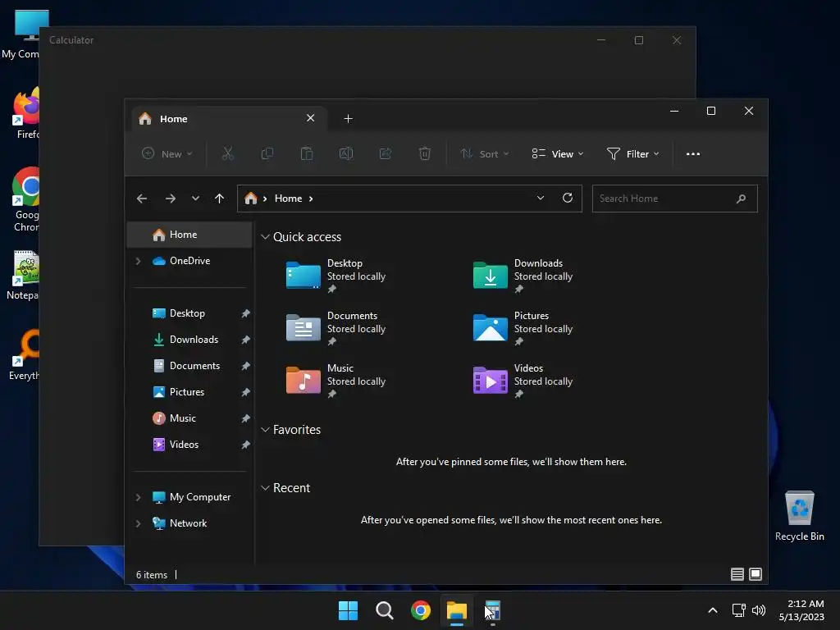Open Google Chrome from the taskbar

[x=421, y=610]
